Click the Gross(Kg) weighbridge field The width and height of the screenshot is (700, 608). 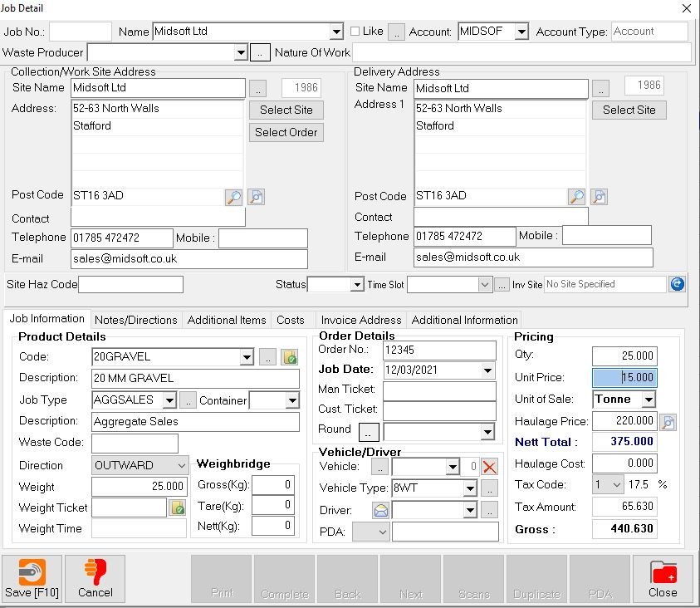(x=272, y=485)
